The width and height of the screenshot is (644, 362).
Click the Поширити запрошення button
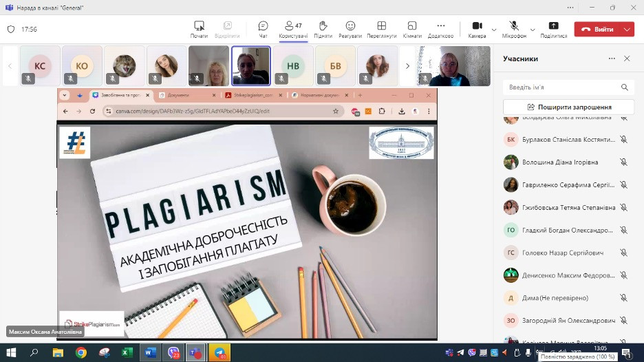pyautogui.click(x=568, y=107)
